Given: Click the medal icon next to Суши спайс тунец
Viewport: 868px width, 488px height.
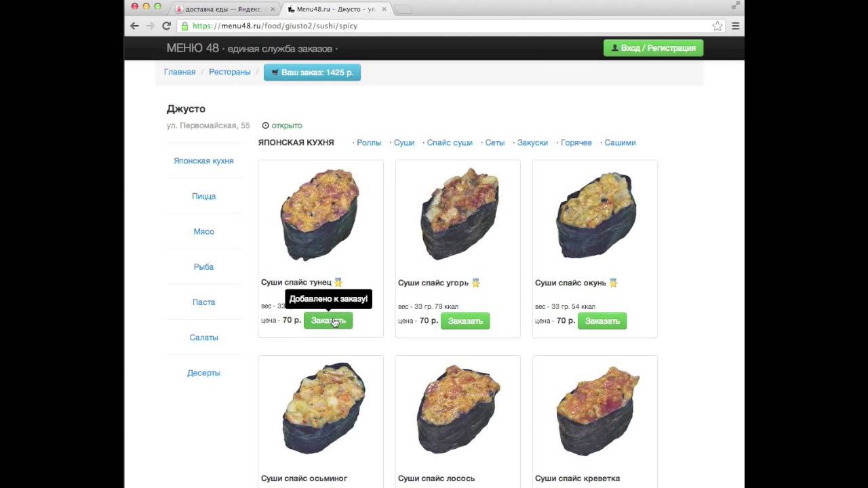Looking at the screenshot, I should (x=338, y=283).
